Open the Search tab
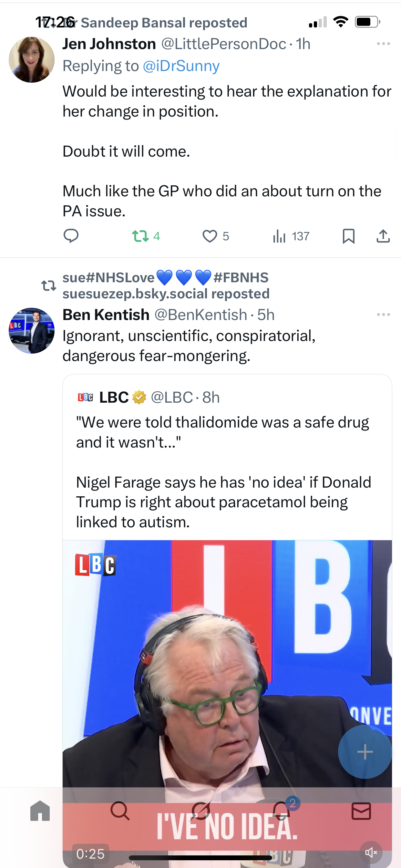 point(120,811)
